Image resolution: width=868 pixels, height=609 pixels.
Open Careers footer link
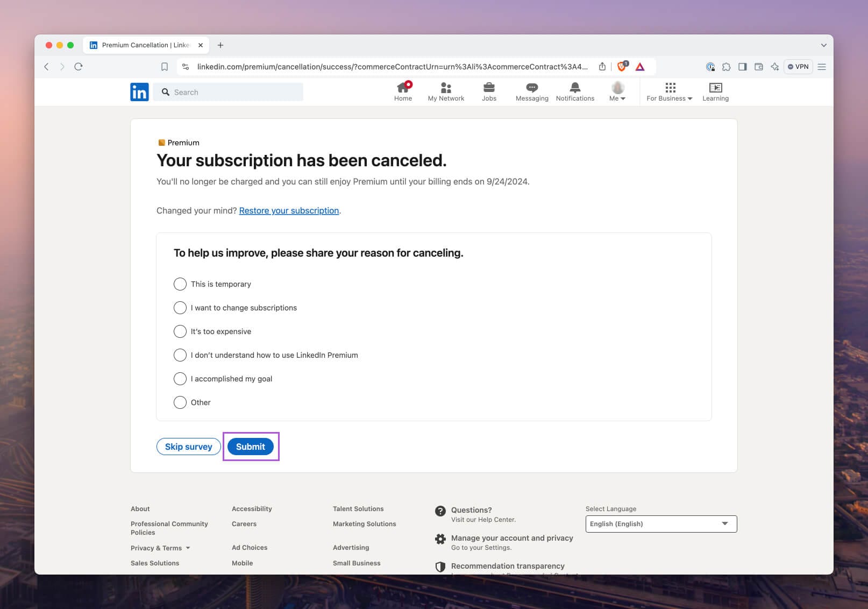pos(244,524)
